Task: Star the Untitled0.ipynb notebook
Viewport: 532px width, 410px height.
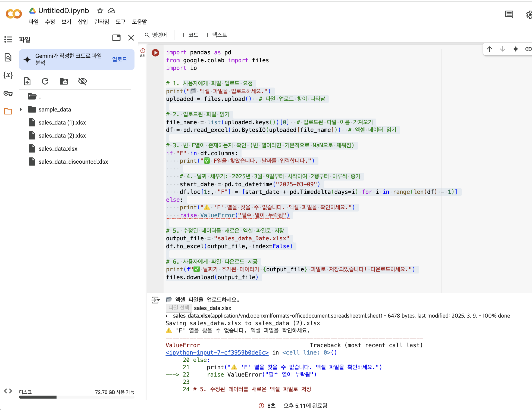Action: [100, 11]
